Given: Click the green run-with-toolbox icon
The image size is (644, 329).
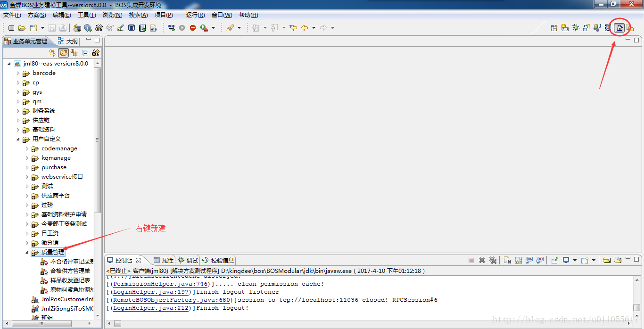Looking at the screenshot, I should (204, 28).
